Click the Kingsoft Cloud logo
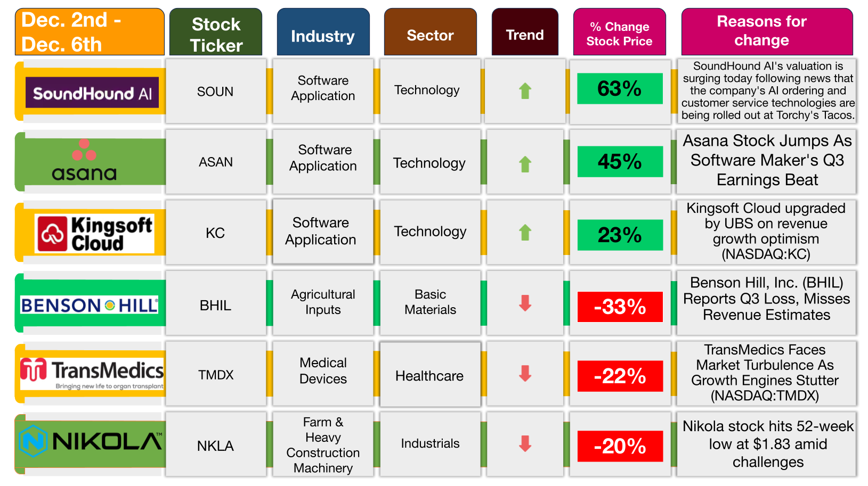The image size is (868, 486). (x=94, y=233)
